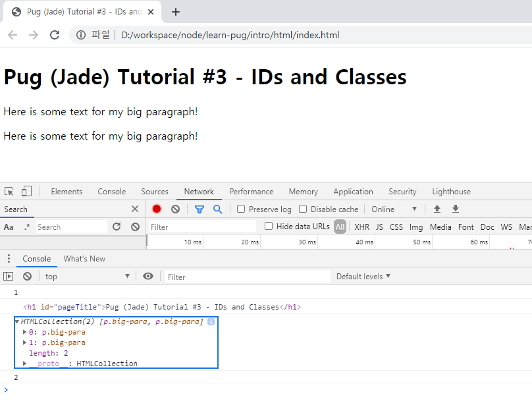Viewport: 532px width, 409px height.
Task: Select the drawer Console tab
Action: [x=37, y=259]
